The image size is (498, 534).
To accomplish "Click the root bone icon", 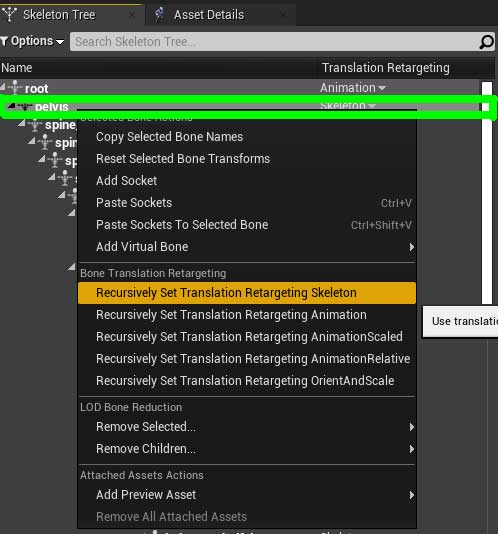I will tap(15, 88).
